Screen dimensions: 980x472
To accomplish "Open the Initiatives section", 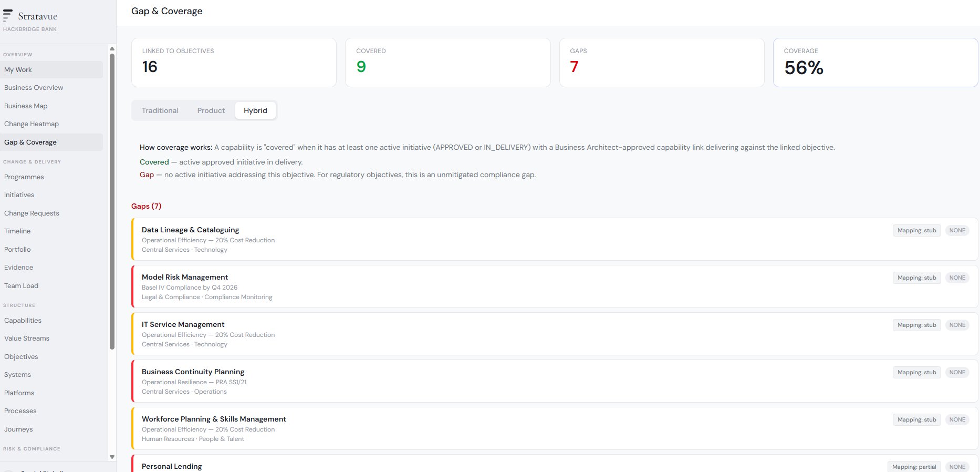I will 19,195.
